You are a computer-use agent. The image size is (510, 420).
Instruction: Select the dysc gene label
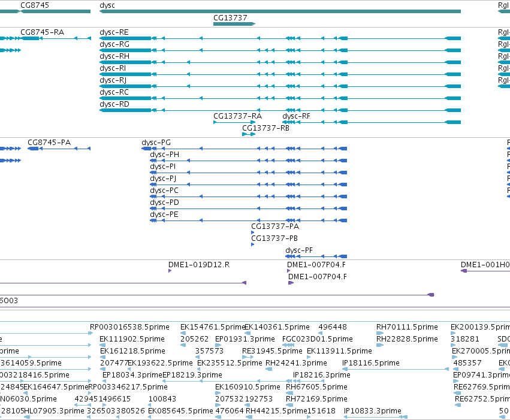[107, 5]
